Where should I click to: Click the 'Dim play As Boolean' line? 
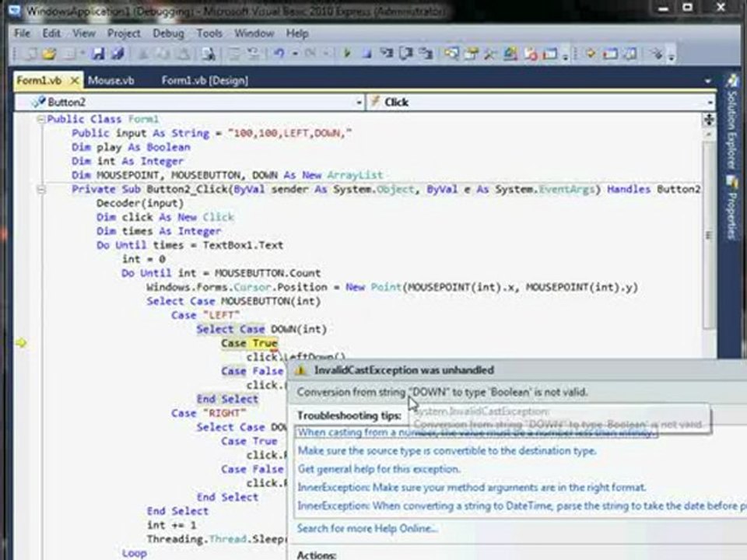coord(131,147)
